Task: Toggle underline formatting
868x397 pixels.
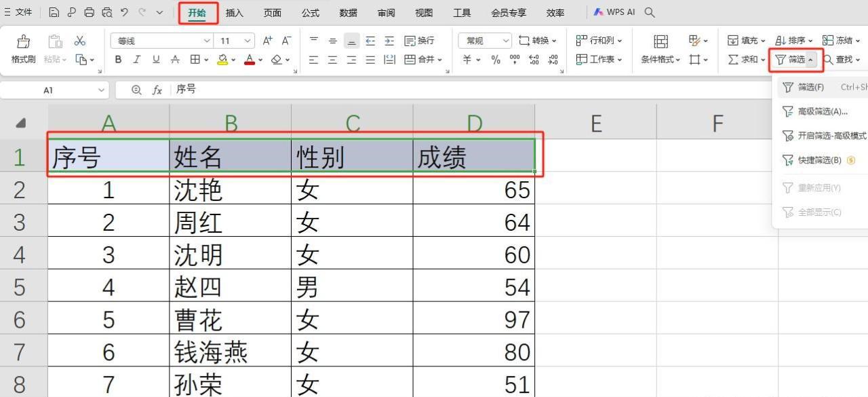Action: [x=156, y=60]
